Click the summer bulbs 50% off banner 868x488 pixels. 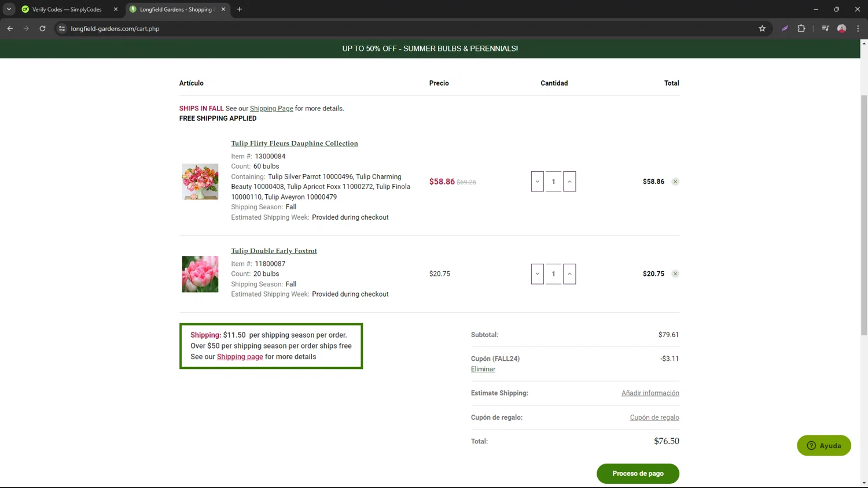pos(430,49)
